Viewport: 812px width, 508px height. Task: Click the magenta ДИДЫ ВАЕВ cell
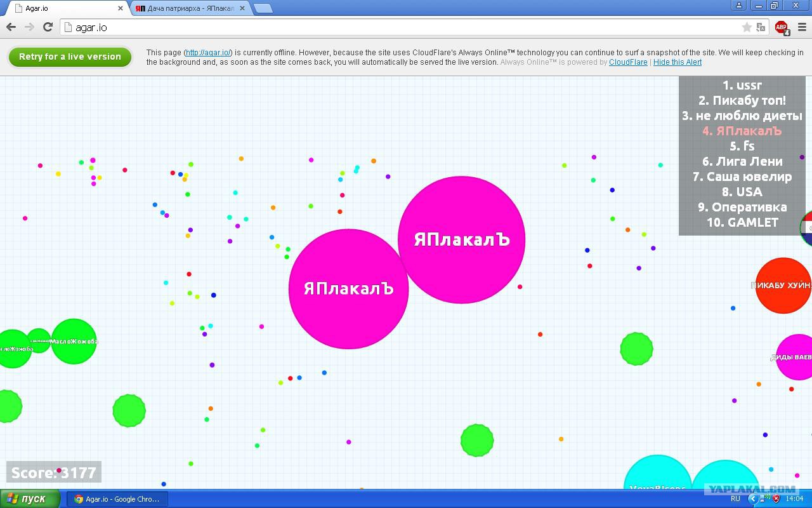pos(795,357)
